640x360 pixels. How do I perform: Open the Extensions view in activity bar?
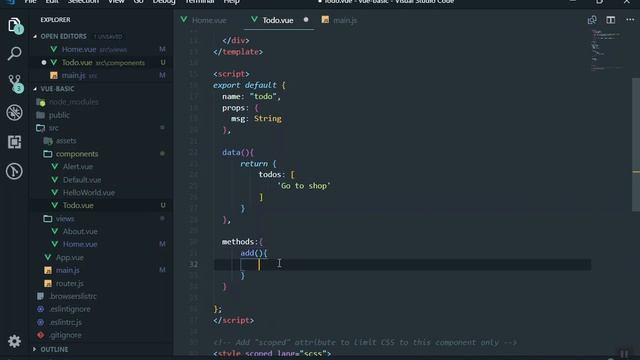pyautogui.click(x=14, y=142)
